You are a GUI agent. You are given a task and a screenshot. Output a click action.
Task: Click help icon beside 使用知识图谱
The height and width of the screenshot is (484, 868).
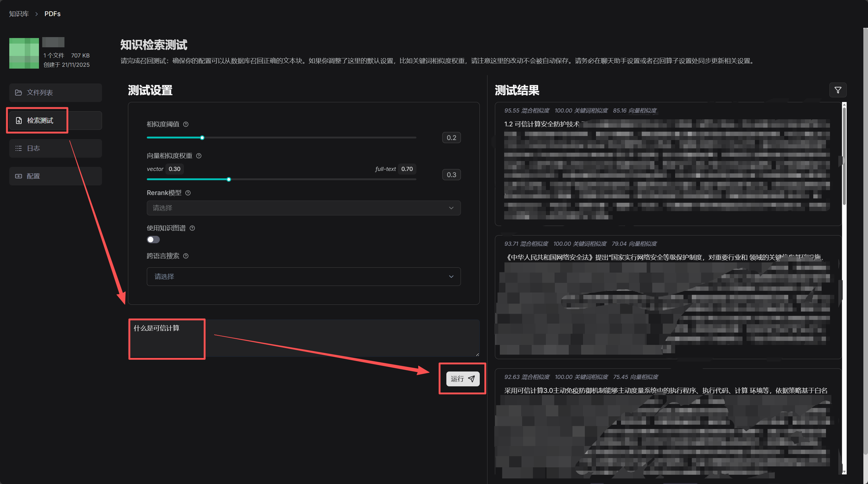(x=192, y=228)
